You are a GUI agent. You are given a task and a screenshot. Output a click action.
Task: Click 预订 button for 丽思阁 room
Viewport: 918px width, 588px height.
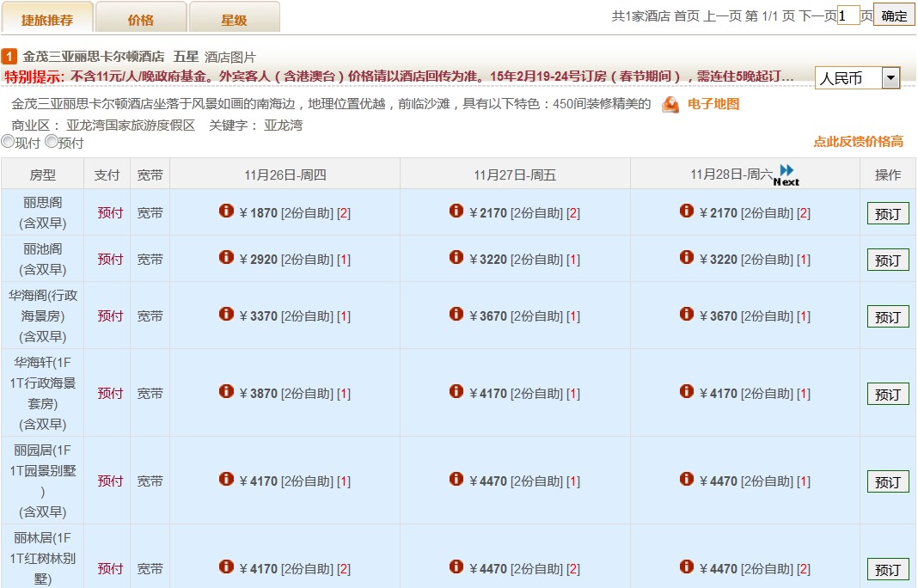(887, 214)
